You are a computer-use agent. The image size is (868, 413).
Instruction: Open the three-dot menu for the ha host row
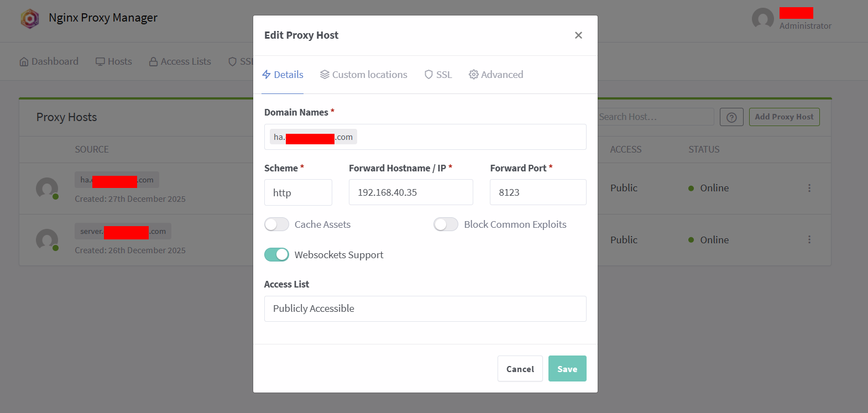click(x=809, y=188)
